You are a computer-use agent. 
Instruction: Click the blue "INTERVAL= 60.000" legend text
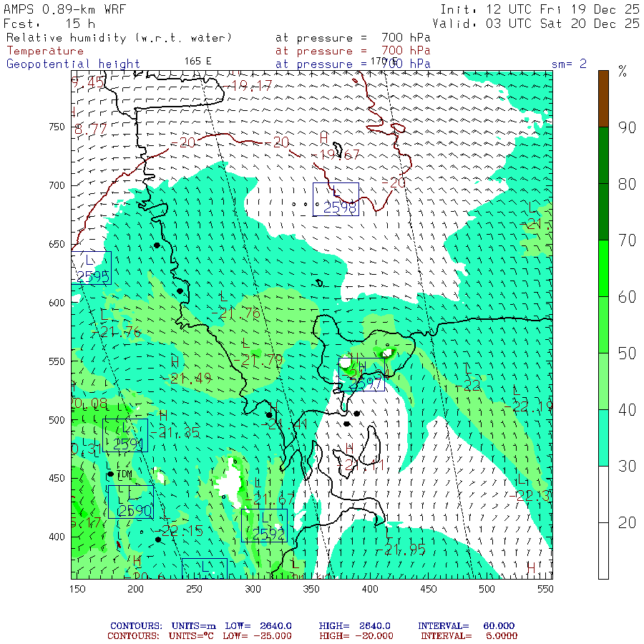[x=466, y=626]
